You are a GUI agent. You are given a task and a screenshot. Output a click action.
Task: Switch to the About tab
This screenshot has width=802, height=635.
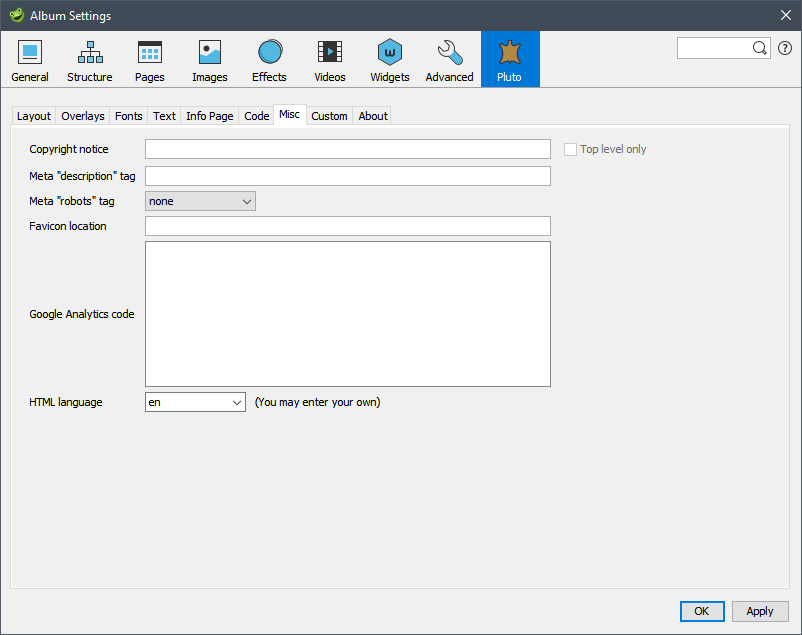coord(373,116)
